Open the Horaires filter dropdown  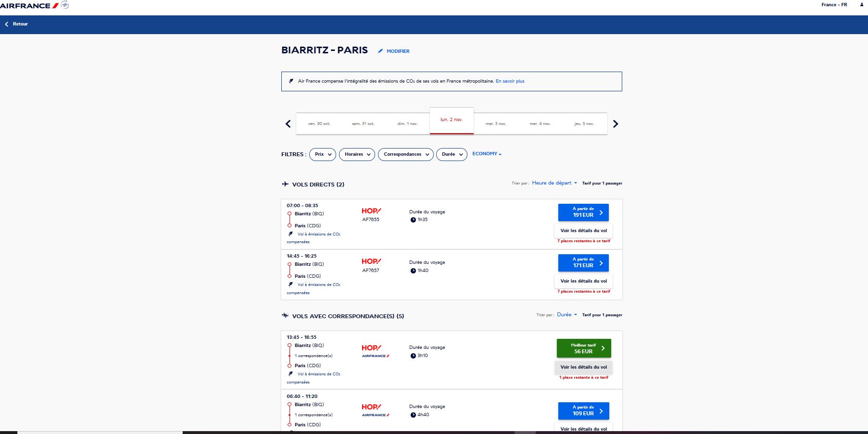pos(357,154)
